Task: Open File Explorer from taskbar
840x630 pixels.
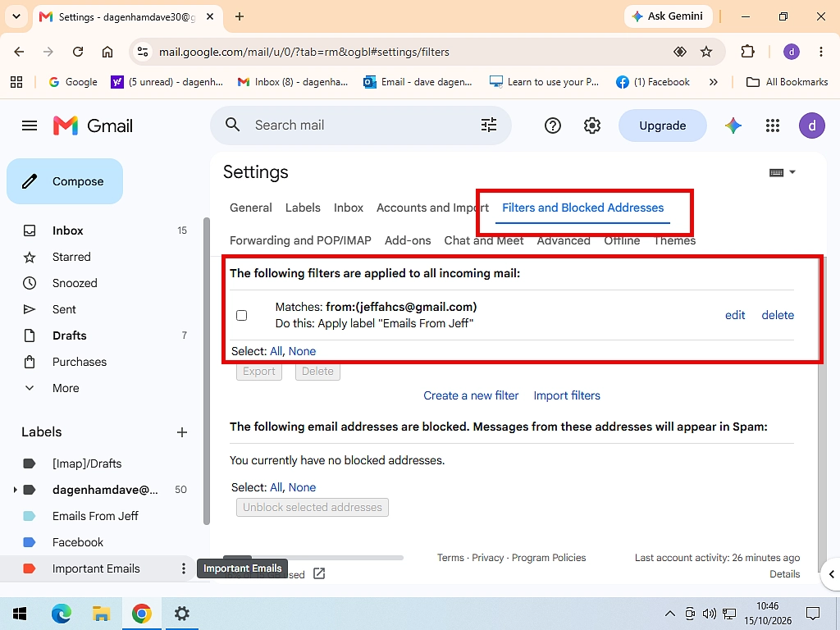Action: coord(101,614)
